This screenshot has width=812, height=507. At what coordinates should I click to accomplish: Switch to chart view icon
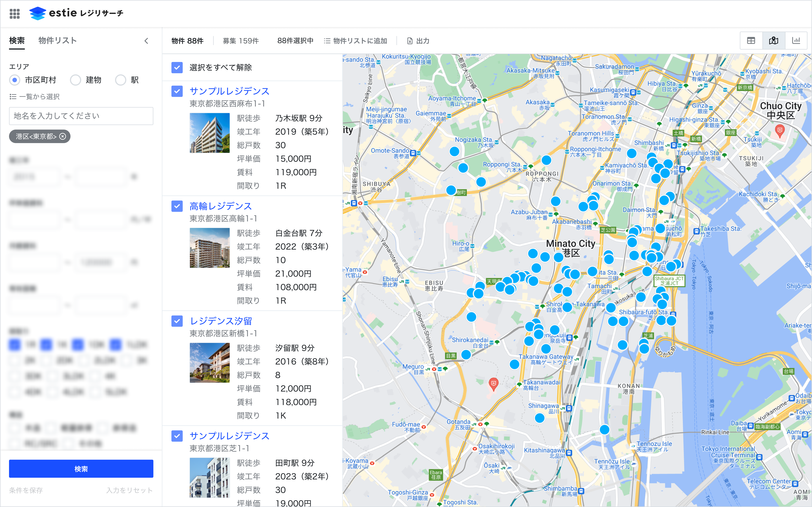click(796, 41)
